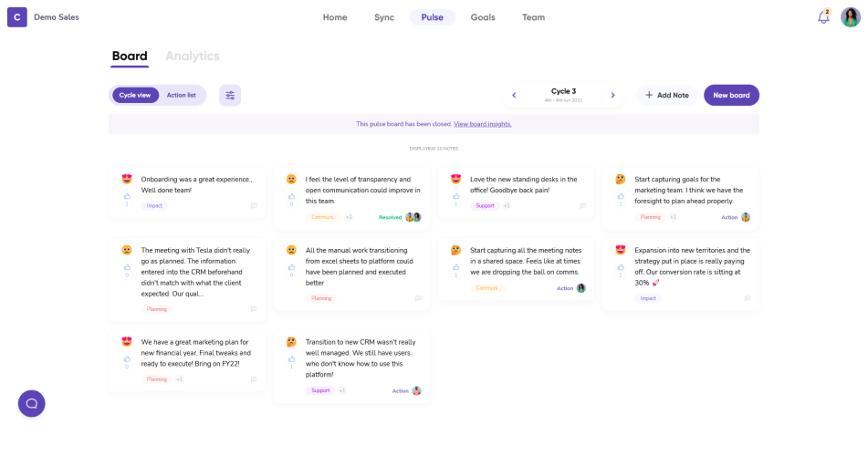Screen dimensions: 868x456
Task: Click assignee avatars on the transparency note
Action: coord(413,217)
